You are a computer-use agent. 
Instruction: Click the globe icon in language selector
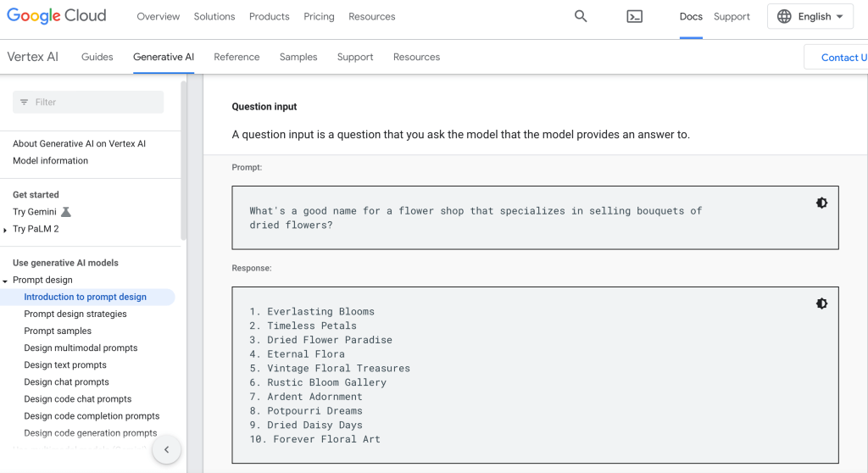pos(784,16)
